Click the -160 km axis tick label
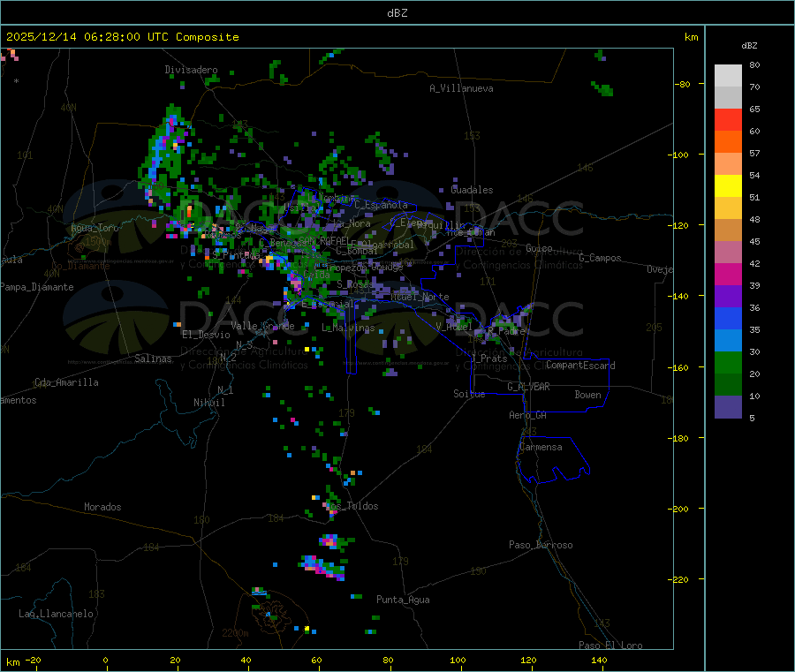This screenshot has width=795, height=672. coord(680,367)
